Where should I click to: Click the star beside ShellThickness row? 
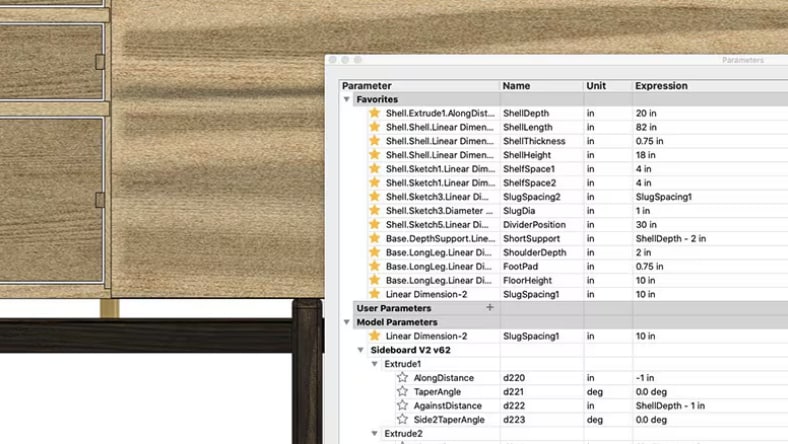(x=375, y=142)
